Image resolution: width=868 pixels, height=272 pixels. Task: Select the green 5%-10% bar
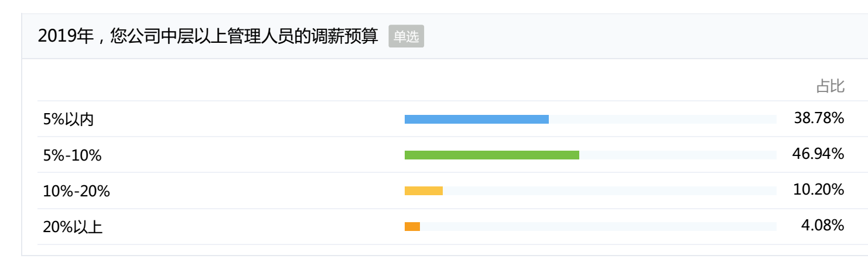click(x=492, y=155)
